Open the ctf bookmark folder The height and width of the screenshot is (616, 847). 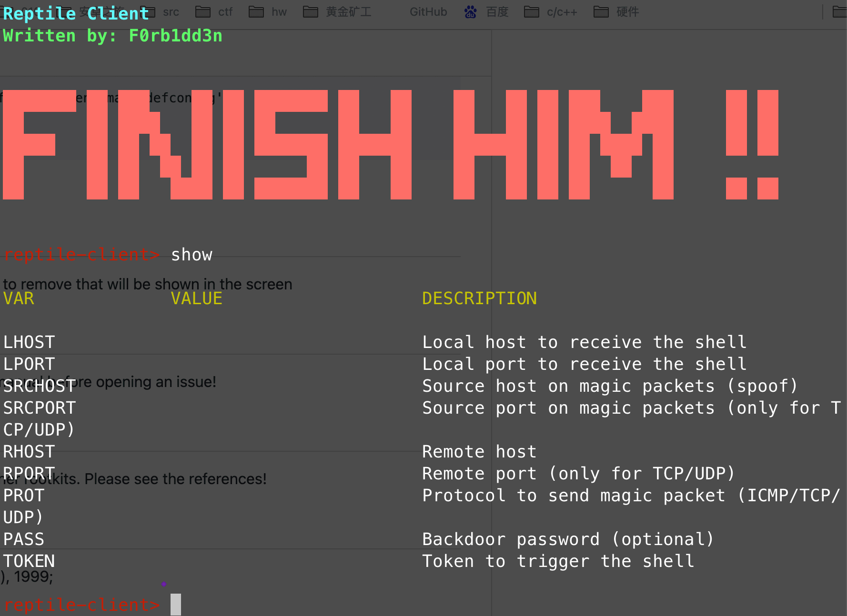213,12
